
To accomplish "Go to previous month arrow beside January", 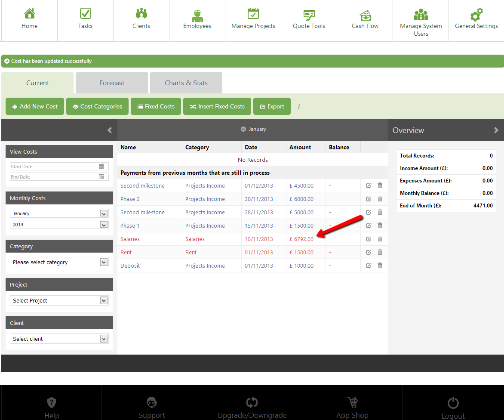I will 243,129.
